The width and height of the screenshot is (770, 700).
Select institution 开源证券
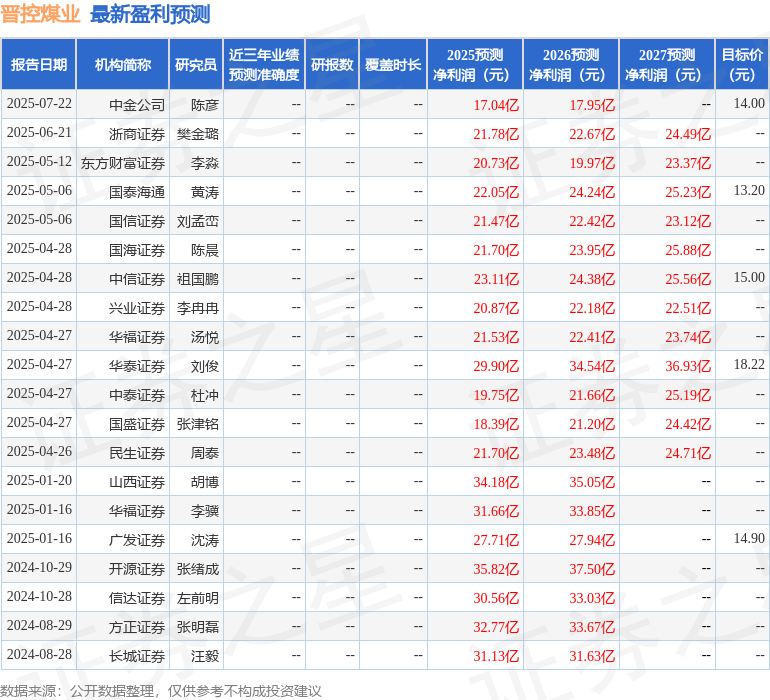point(137,568)
